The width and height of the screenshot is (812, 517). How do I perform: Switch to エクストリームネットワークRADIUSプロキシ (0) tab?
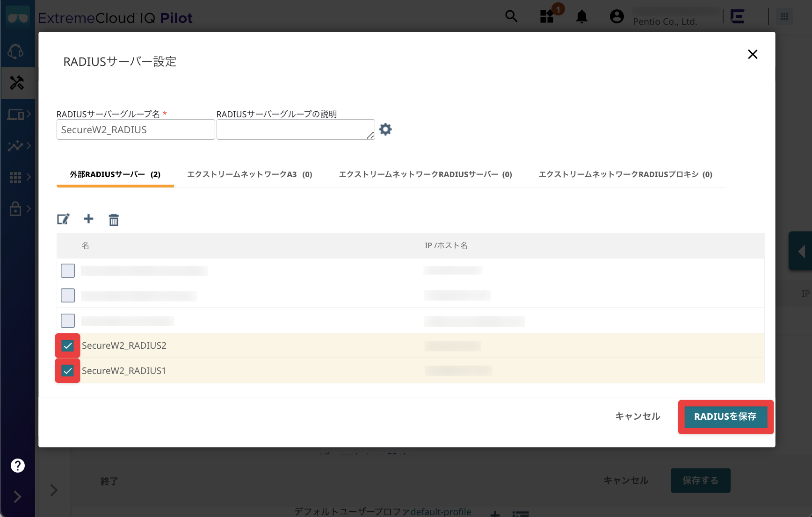625,174
